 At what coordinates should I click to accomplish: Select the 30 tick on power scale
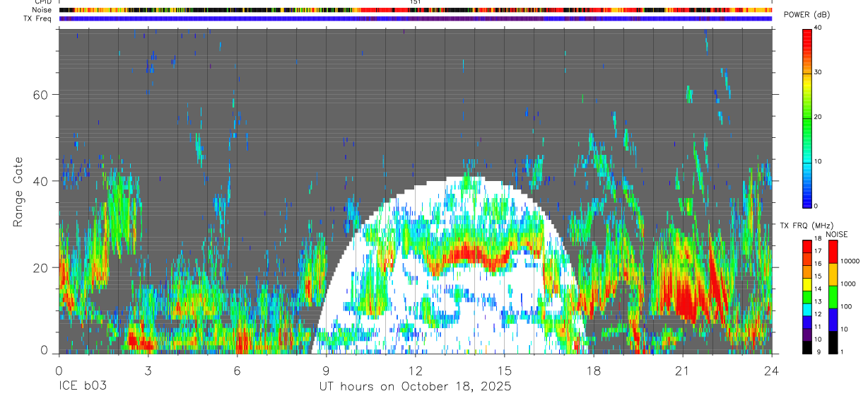coord(818,73)
